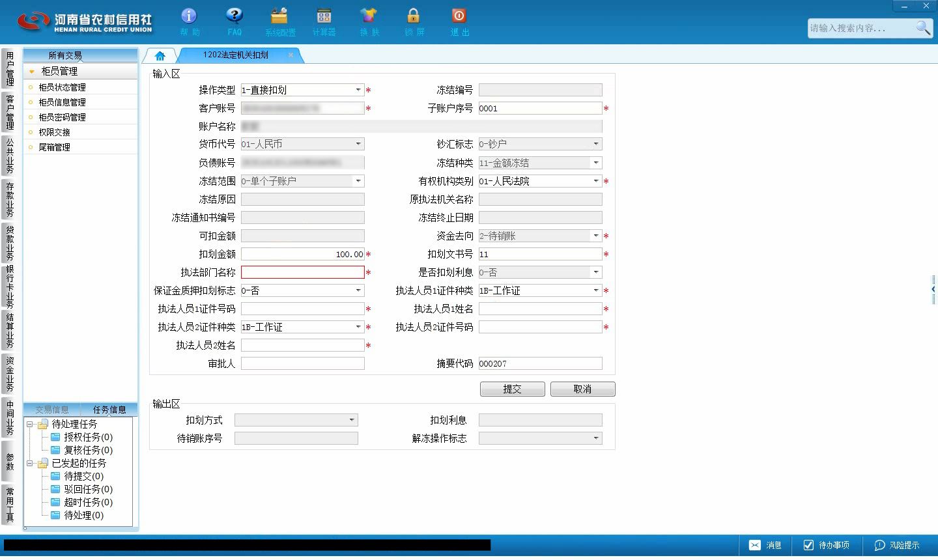Screen dimensions: 938x560
Task: Open the 有权机构类别 dropdown
Action: coord(596,181)
